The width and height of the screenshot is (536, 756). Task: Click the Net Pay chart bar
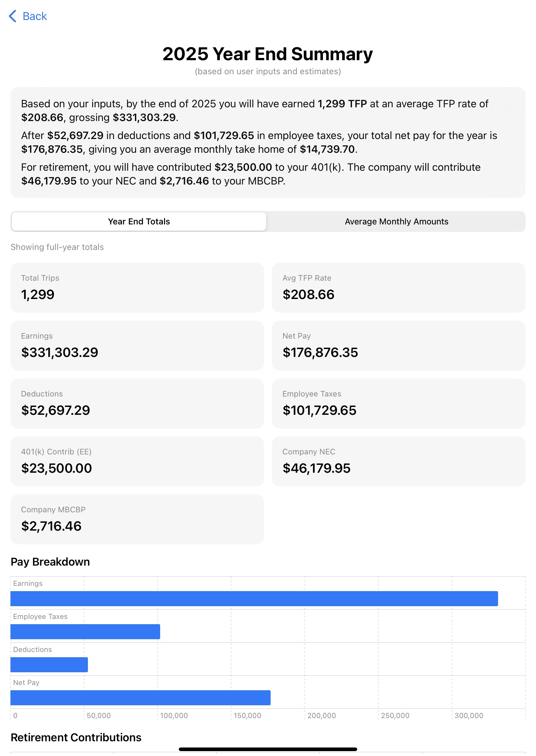pyautogui.click(x=140, y=698)
